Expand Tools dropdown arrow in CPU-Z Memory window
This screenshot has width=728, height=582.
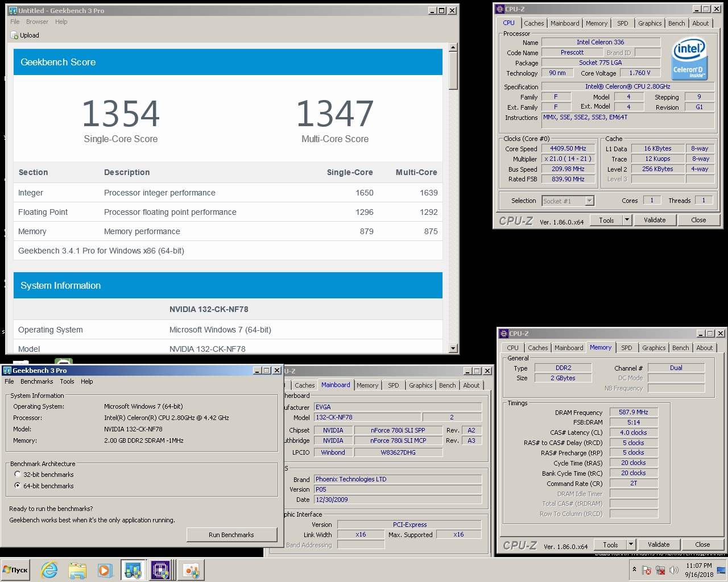(631, 544)
